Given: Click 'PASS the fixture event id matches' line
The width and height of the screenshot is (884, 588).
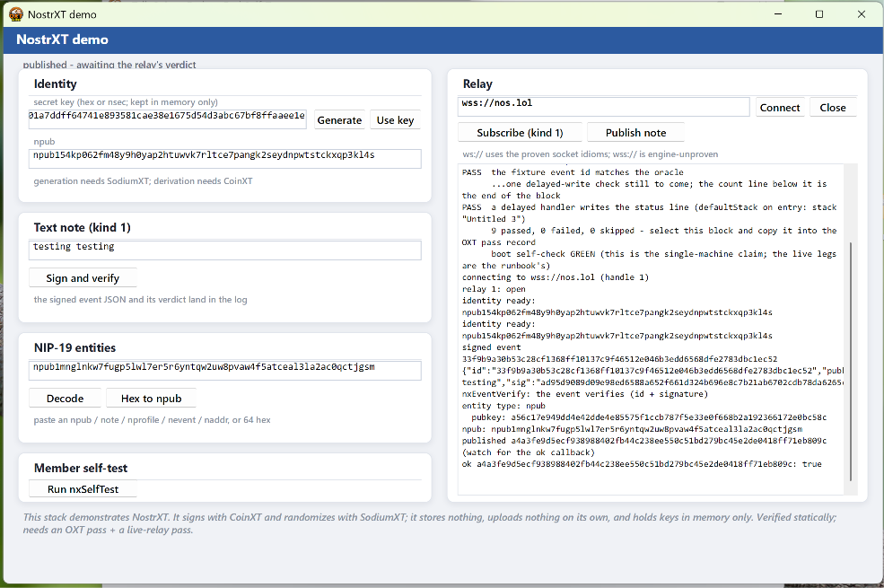Looking at the screenshot, I should pos(573,172).
